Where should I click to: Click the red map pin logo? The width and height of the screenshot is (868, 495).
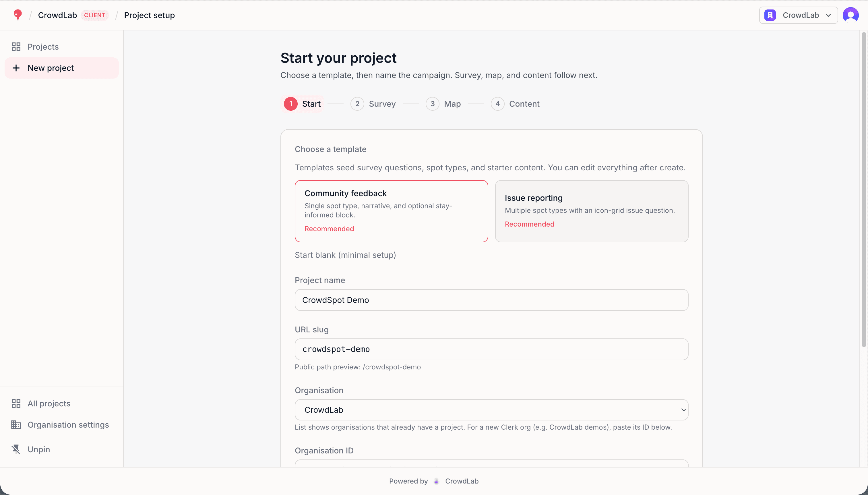(18, 15)
